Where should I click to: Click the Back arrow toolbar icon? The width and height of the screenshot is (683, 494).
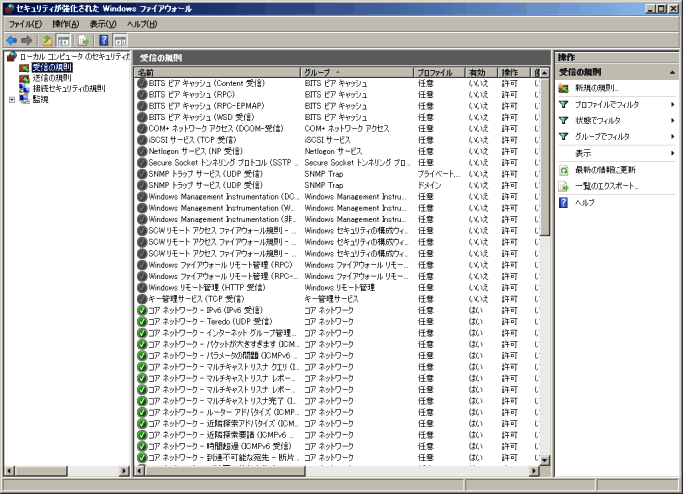[12, 40]
